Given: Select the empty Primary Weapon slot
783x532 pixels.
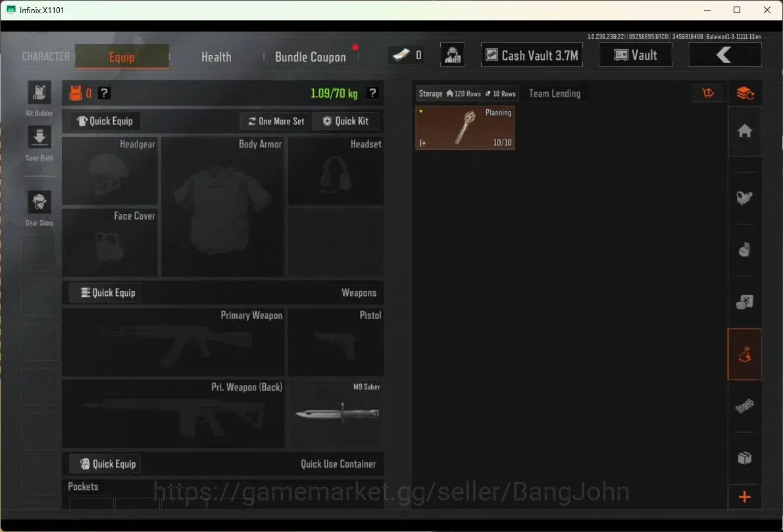Looking at the screenshot, I should (x=173, y=343).
